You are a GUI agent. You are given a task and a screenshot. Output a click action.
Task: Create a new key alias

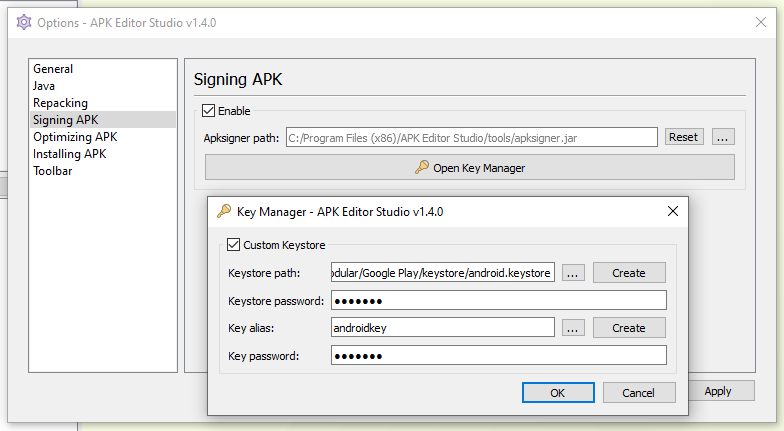pyautogui.click(x=629, y=328)
